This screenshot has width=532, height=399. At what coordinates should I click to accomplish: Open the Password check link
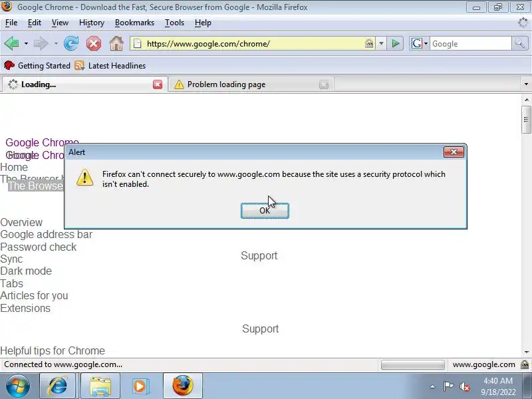tap(39, 247)
